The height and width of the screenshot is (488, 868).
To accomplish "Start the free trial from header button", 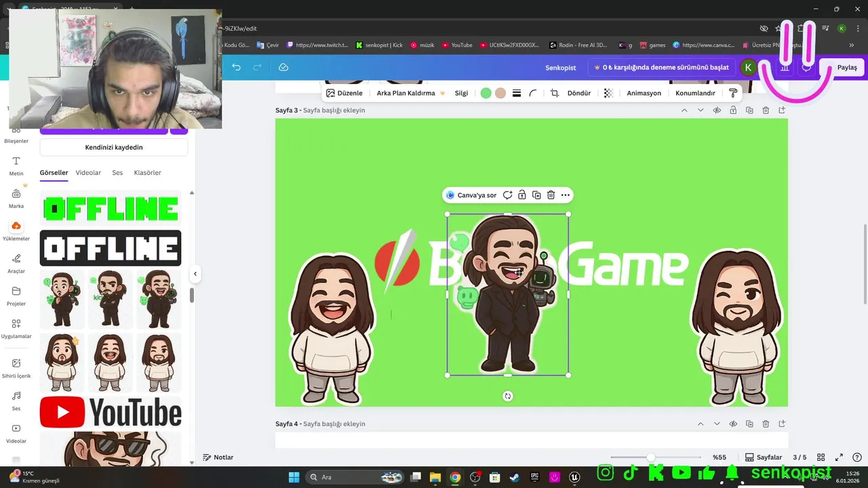I will [x=661, y=67].
